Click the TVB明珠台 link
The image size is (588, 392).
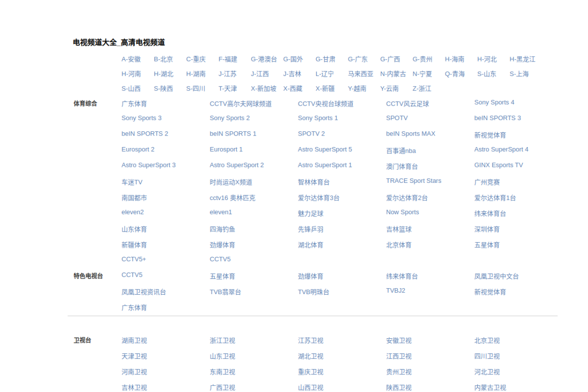313,292
